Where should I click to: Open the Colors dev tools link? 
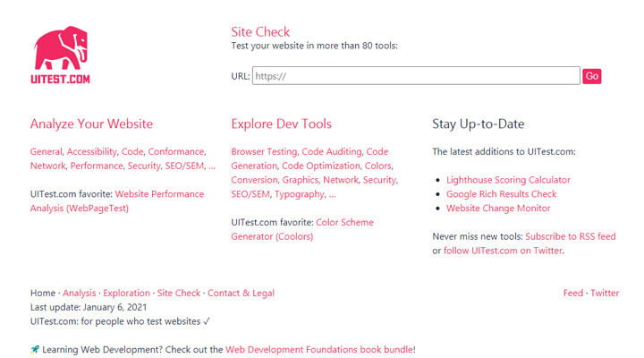click(x=377, y=166)
